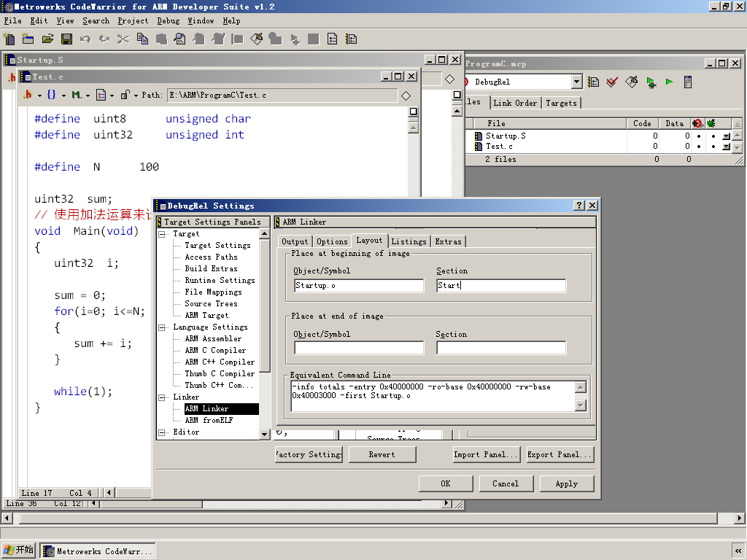Switch to the Output tab in ARM Linker
This screenshot has height=560, width=747.
pos(295,241)
